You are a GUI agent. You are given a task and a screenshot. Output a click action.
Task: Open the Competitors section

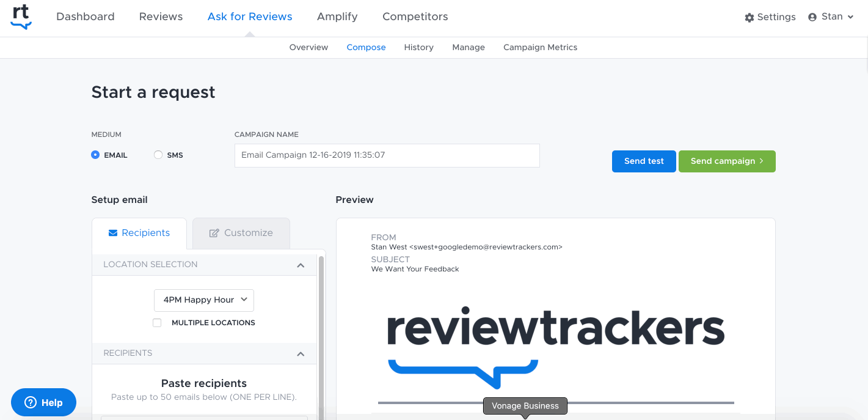[x=415, y=17]
